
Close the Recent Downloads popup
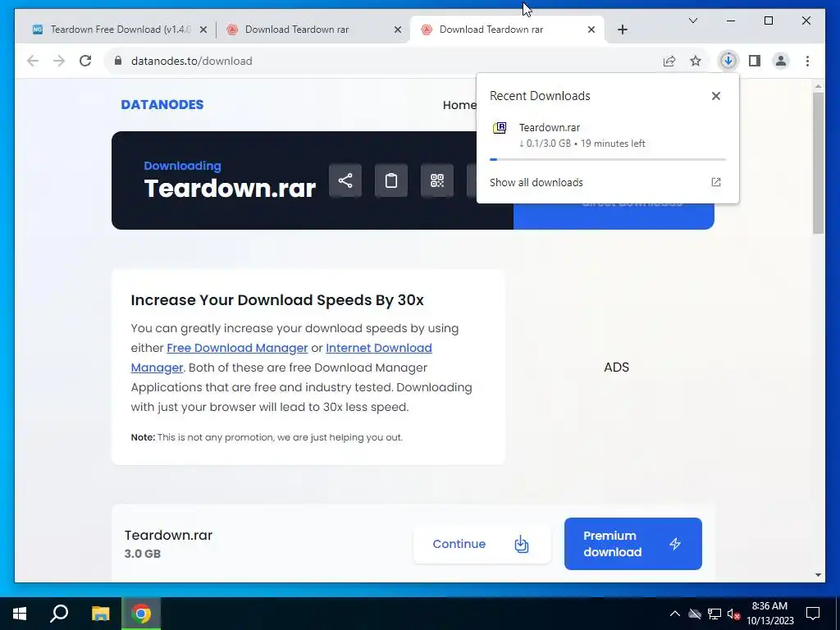tap(715, 96)
